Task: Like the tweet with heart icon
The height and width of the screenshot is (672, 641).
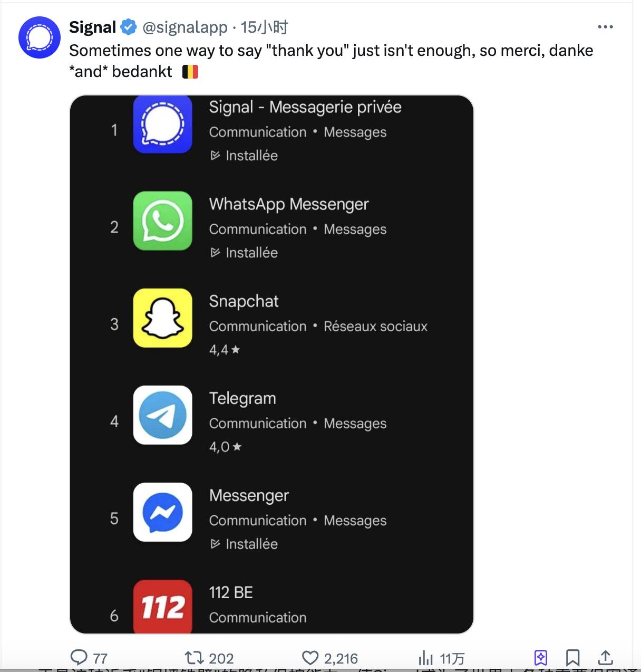Action: pos(310,657)
